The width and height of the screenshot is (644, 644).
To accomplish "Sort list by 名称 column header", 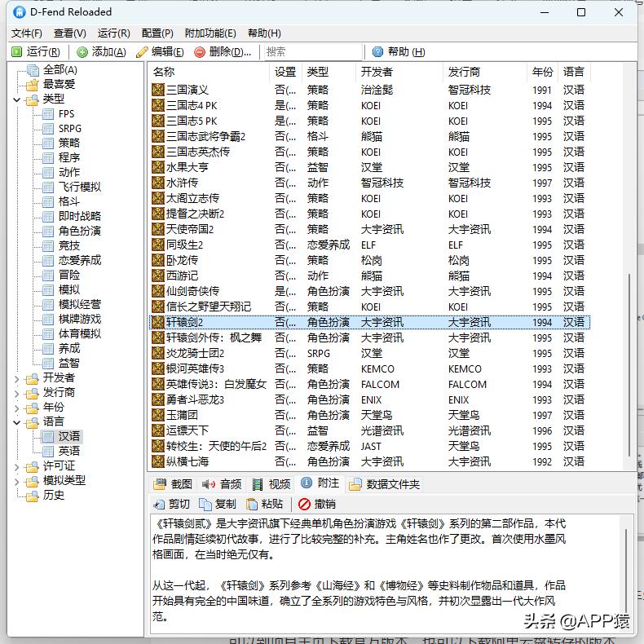I will click(x=209, y=72).
